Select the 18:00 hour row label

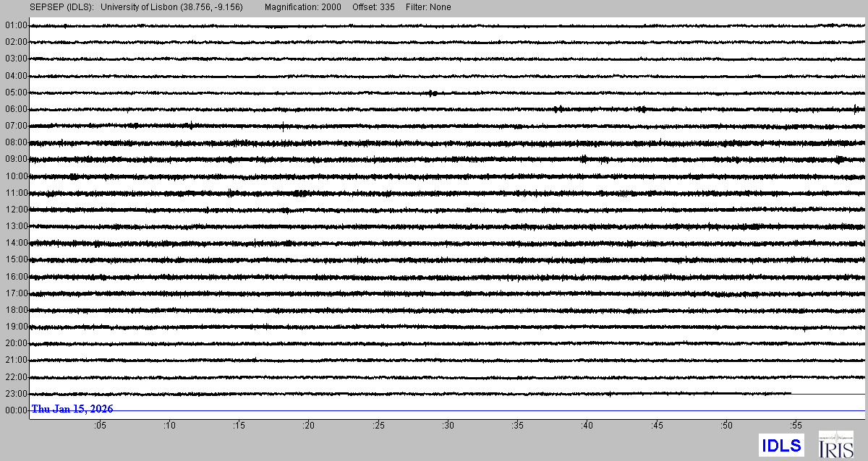(16, 310)
